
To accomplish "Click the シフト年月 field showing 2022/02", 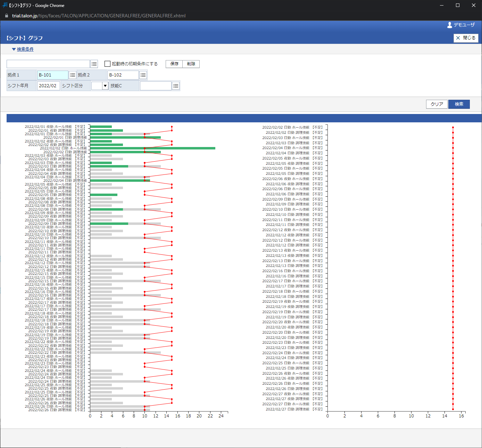I will pyautogui.click(x=49, y=86).
